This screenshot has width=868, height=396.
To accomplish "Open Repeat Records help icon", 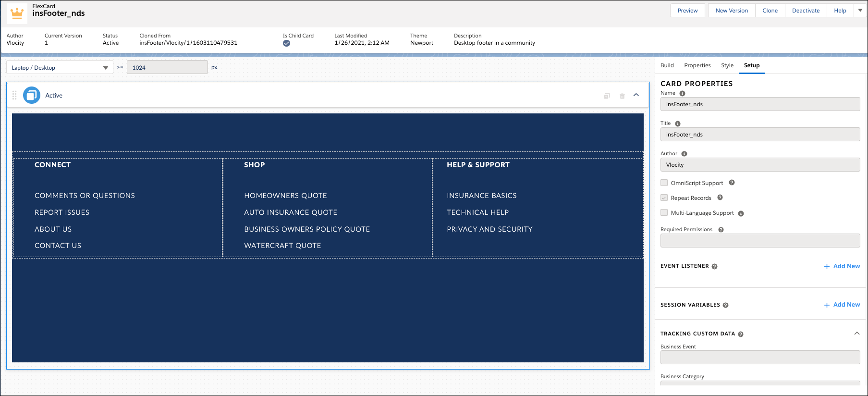I will pyautogui.click(x=720, y=198).
